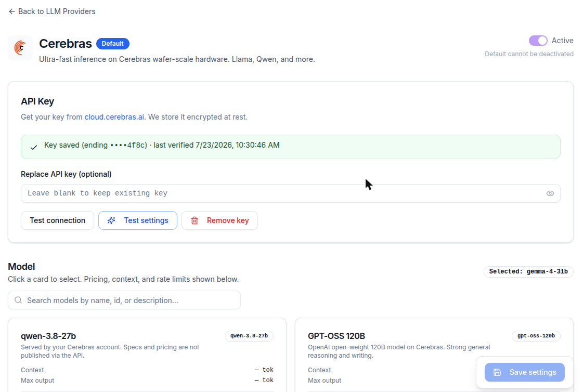Show the API key with eye icon
This screenshot has width=583, height=392.
tap(550, 193)
